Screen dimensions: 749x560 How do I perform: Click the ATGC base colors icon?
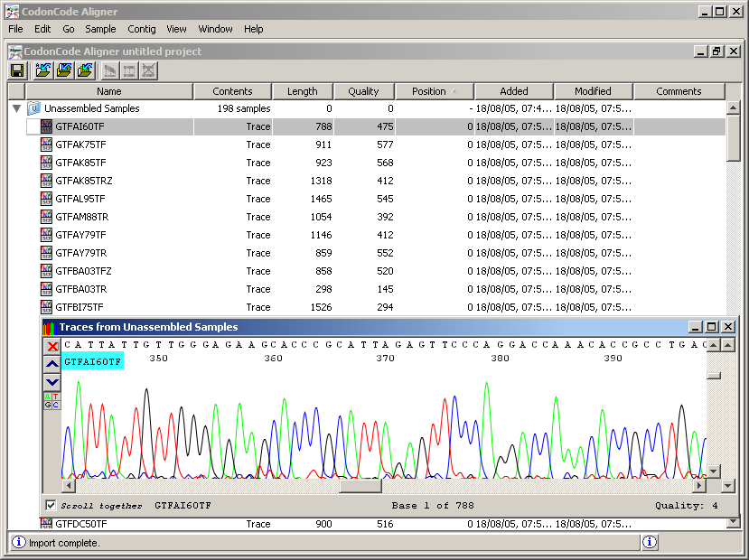(x=52, y=400)
